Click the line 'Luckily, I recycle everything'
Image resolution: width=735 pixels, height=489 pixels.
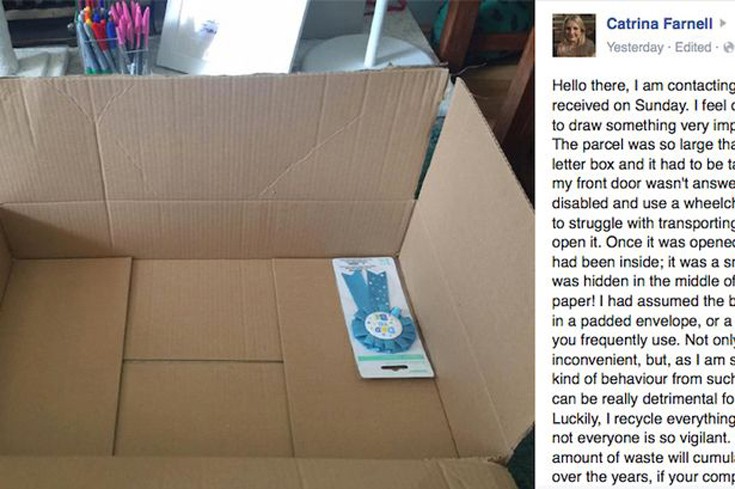pyautogui.click(x=644, y=418)
